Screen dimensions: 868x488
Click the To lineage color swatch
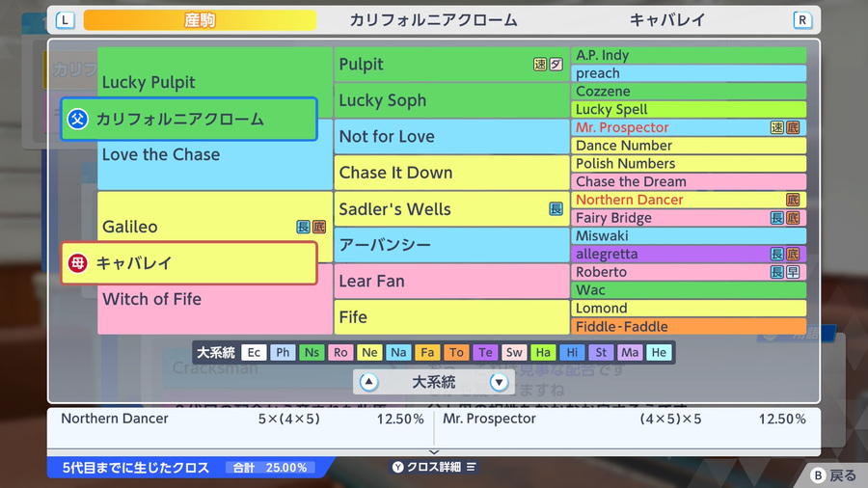pos(456,352)
